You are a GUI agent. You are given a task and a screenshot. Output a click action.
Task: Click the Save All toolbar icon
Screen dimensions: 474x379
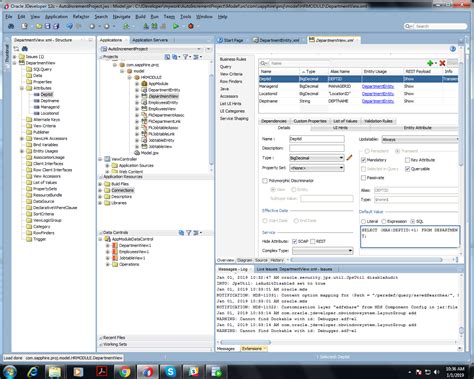56,26
